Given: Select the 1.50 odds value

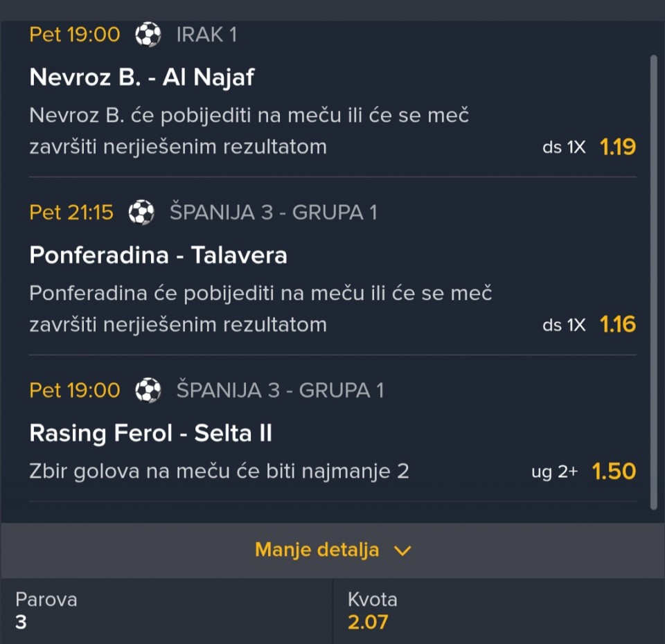Looking at the screenshot, I should tap(614, 472).
